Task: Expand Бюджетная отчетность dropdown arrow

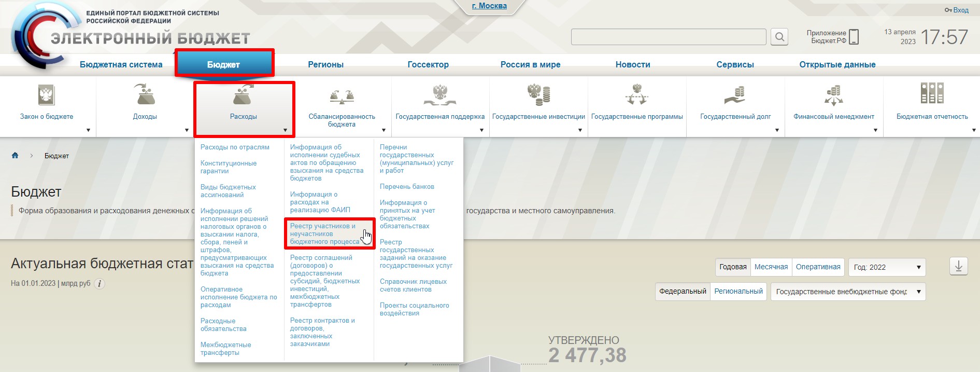Action: pos(974,130)
